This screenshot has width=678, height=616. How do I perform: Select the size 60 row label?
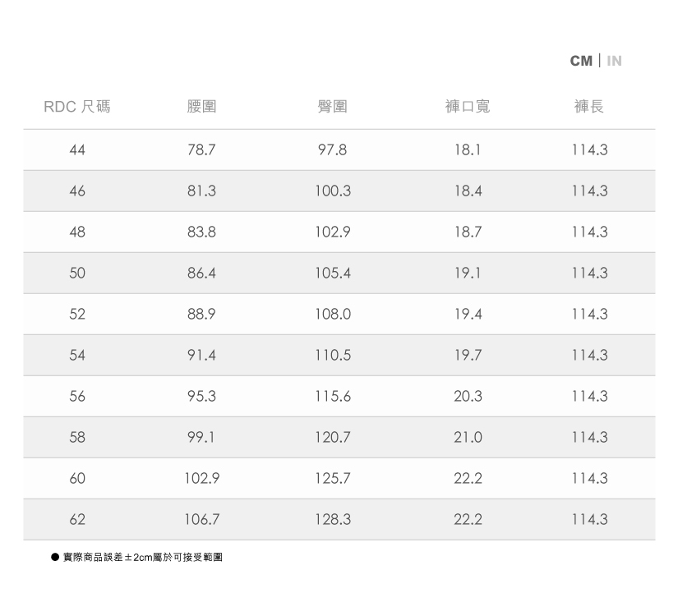click(77, 479)
